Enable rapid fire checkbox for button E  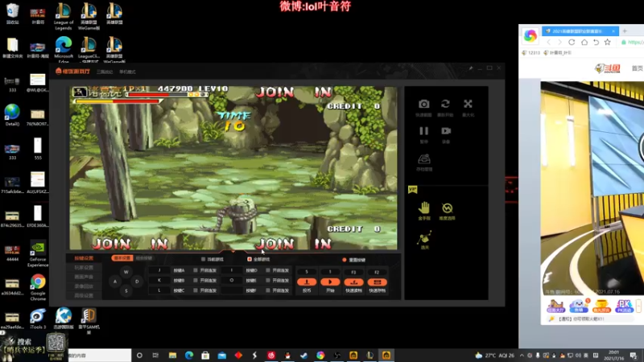tap(268, 280)
